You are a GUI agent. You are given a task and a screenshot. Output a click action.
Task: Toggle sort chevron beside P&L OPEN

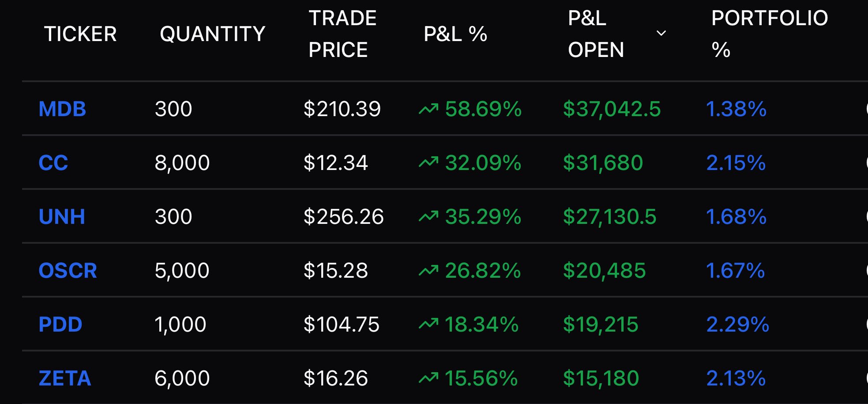[661, 34]
